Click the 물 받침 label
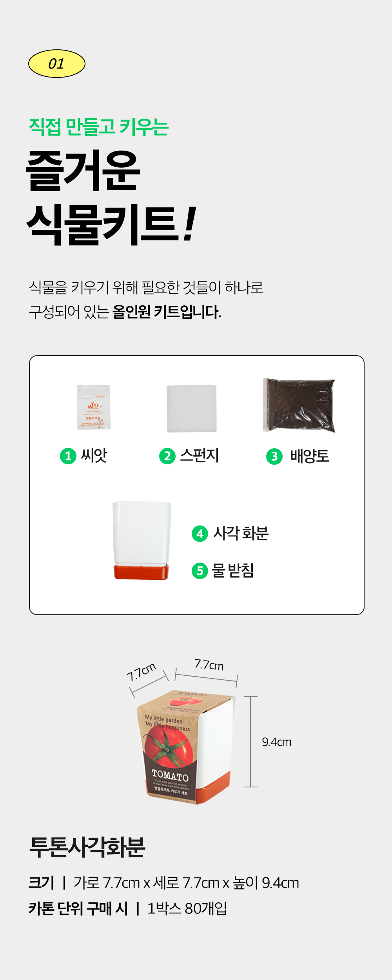Image resolution: width=392 pixels, height=980 pixels. coord(233,571)
